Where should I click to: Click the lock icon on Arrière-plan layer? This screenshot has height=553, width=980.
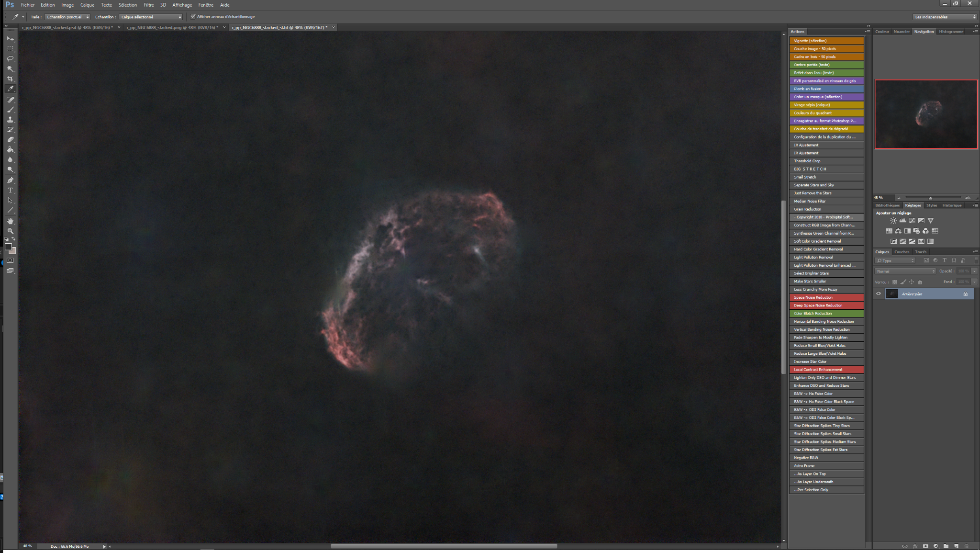pos(965,294)
